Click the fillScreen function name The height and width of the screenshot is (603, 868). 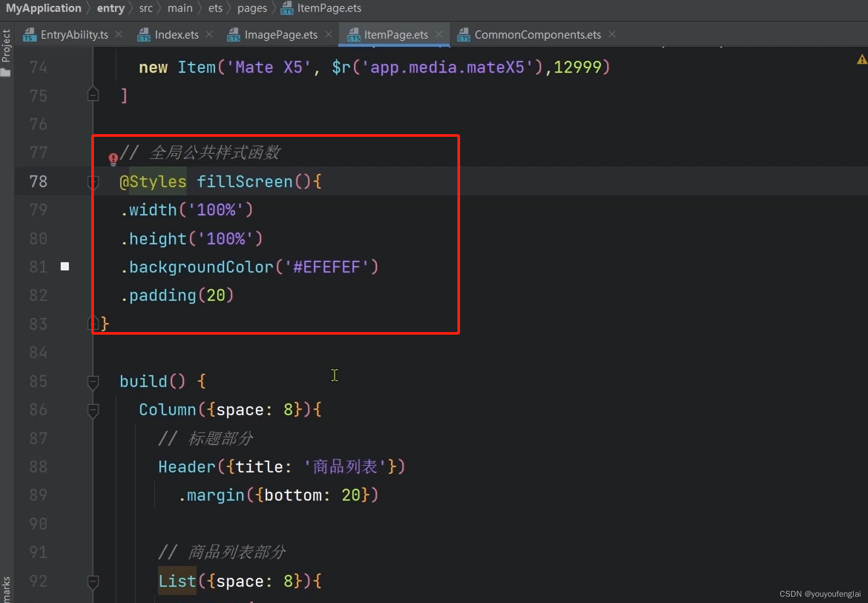(245, 181)
